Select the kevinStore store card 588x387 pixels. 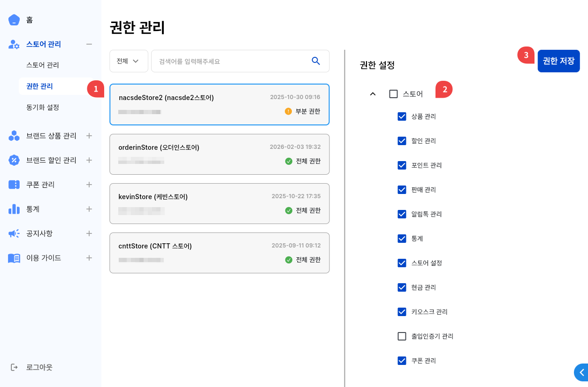(220, 203)
